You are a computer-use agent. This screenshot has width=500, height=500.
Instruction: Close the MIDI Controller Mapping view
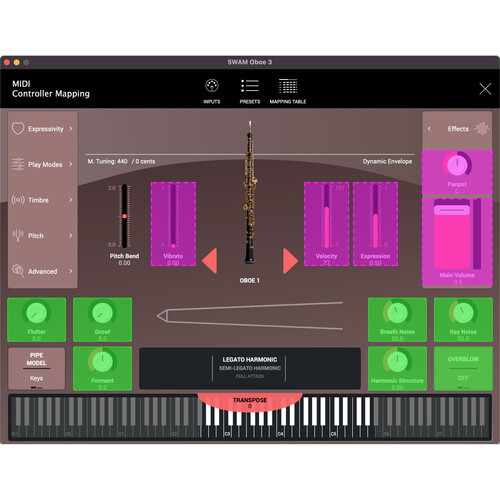(x=485, y=89)
